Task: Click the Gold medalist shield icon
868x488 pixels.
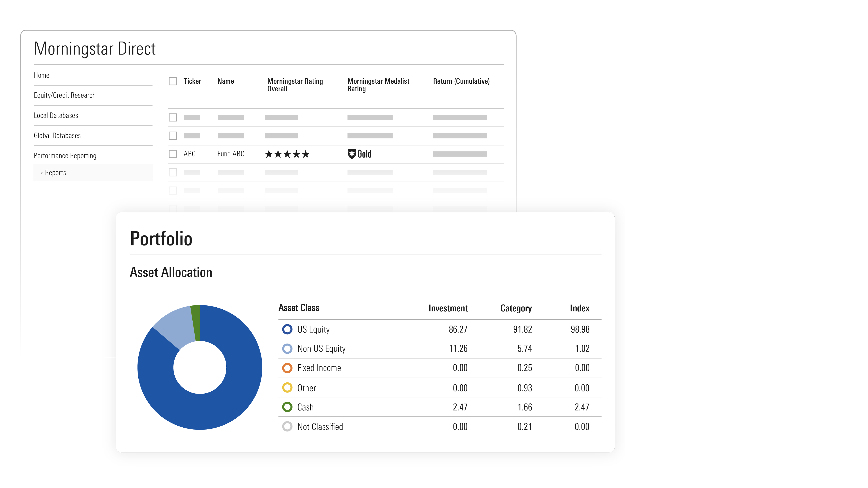Action: coord(351,154)
